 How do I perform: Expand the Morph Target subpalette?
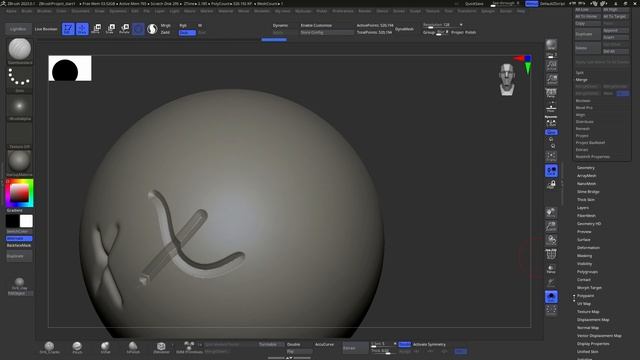click(x=589, y=288)
